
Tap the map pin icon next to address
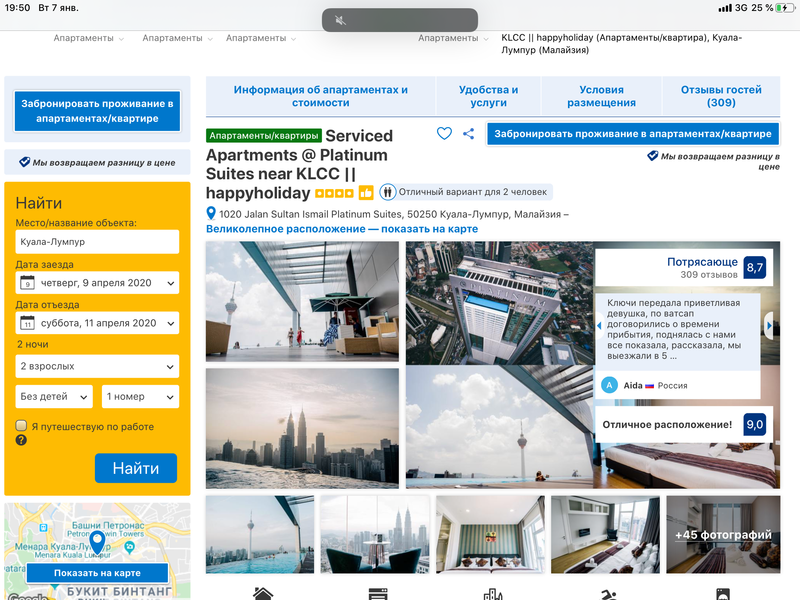pos(211,214)
